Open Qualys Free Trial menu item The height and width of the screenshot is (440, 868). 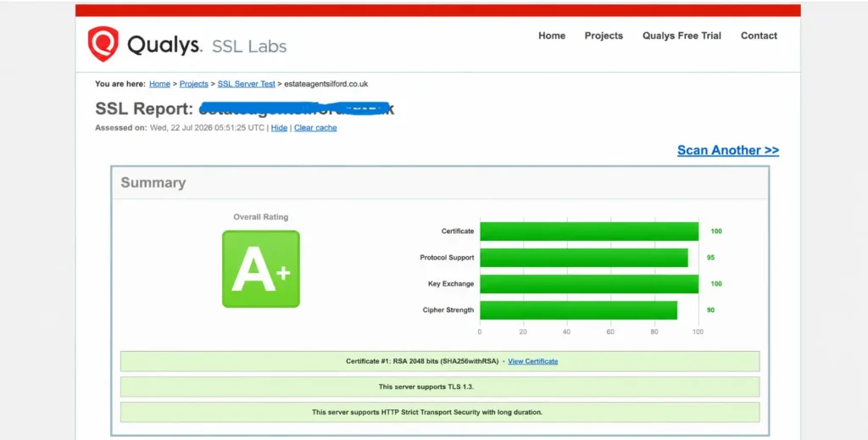click(x=682, y=36)
